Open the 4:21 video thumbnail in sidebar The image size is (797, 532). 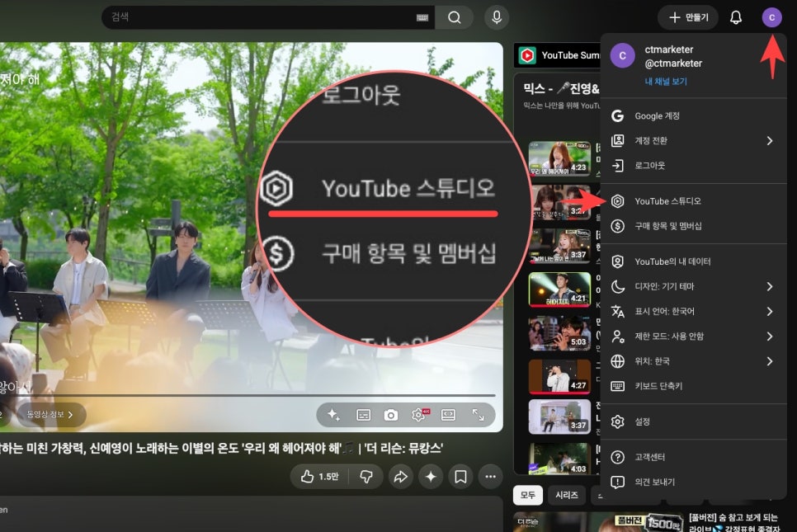559,290
